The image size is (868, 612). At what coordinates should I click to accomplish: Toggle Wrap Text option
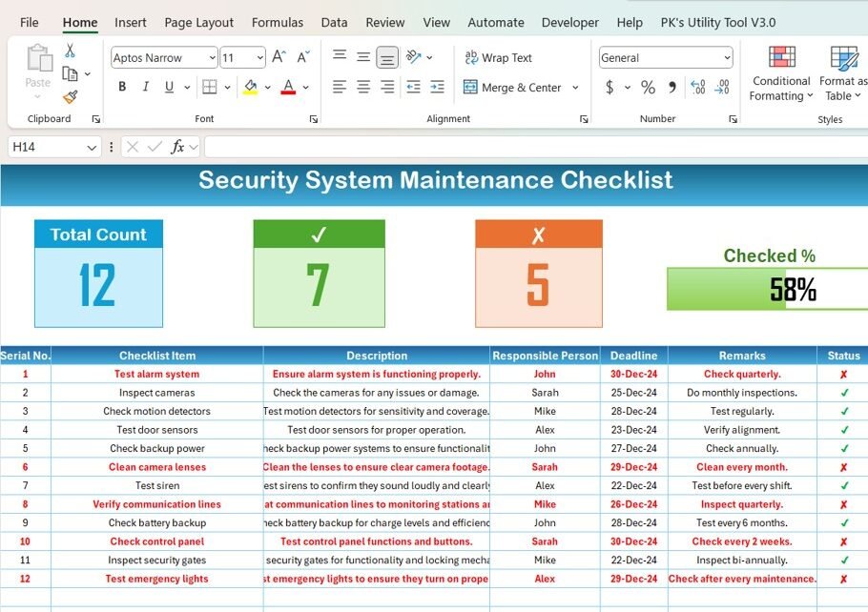click(x=498, y=58)
